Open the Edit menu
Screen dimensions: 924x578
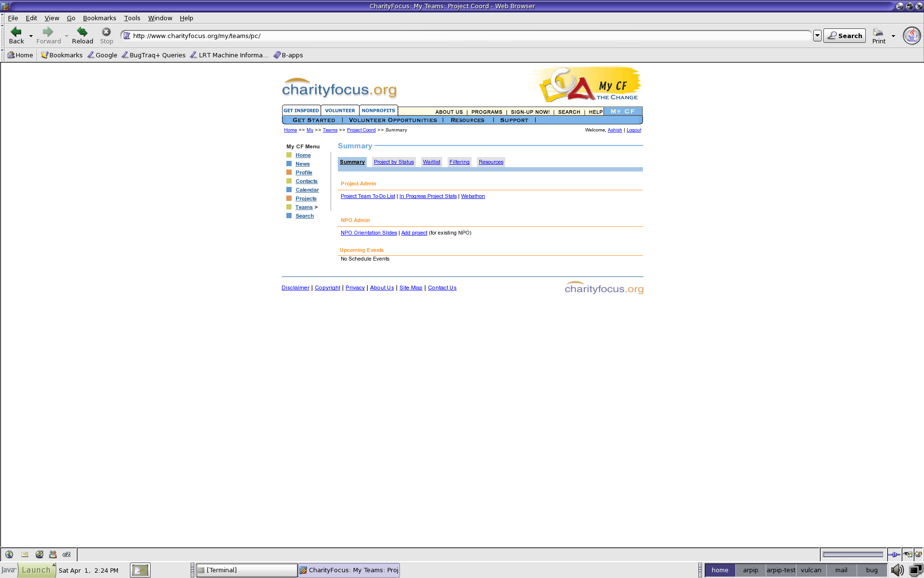pos(31,18)
